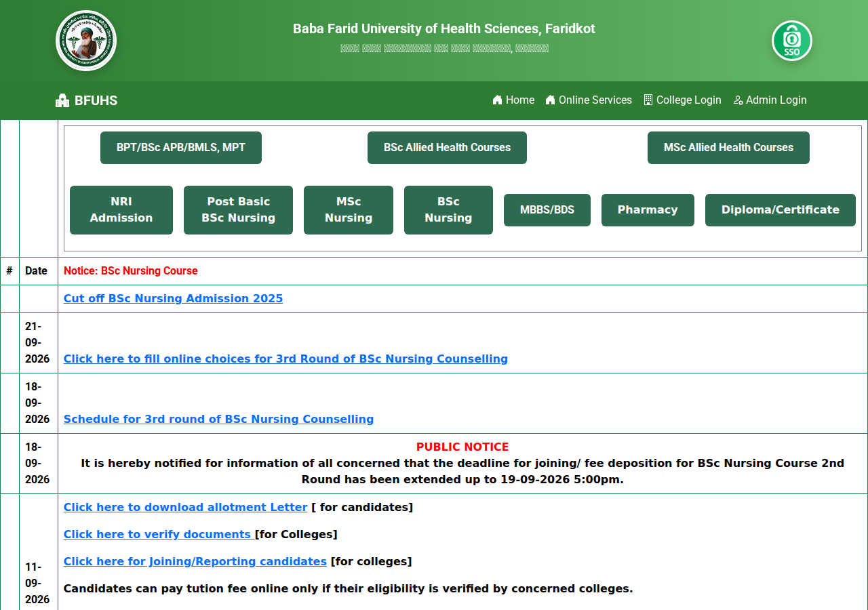
Task: Click the university title heading
Action: pos(444,28)
